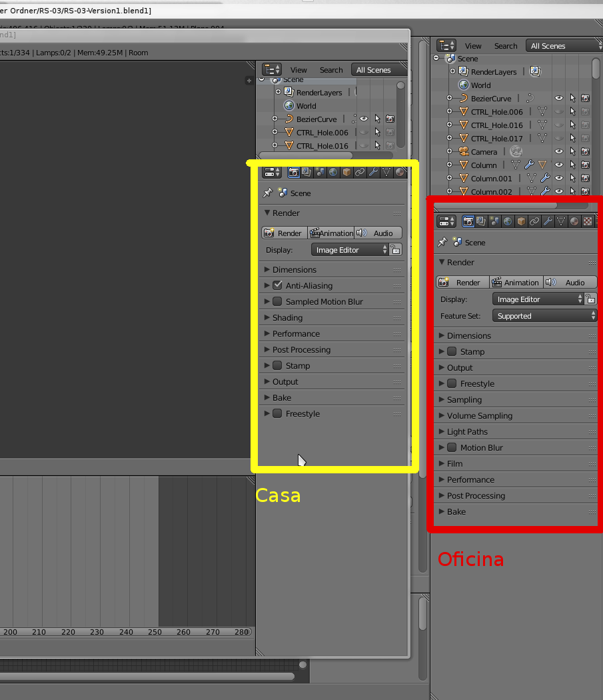Open Texture checker tab in back window properties

(588, 221)
